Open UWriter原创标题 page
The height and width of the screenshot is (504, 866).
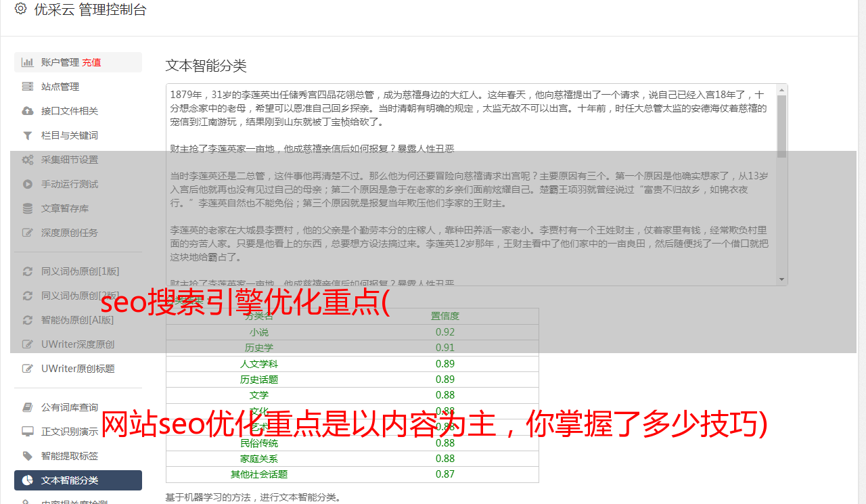78,369
